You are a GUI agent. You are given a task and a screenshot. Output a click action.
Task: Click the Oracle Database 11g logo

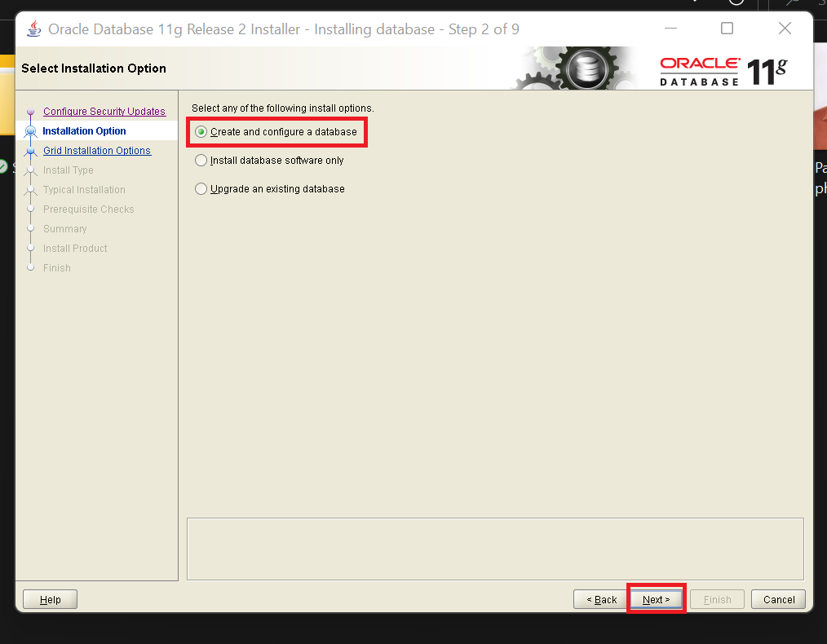pyautogui.click(x=723, y=72)
